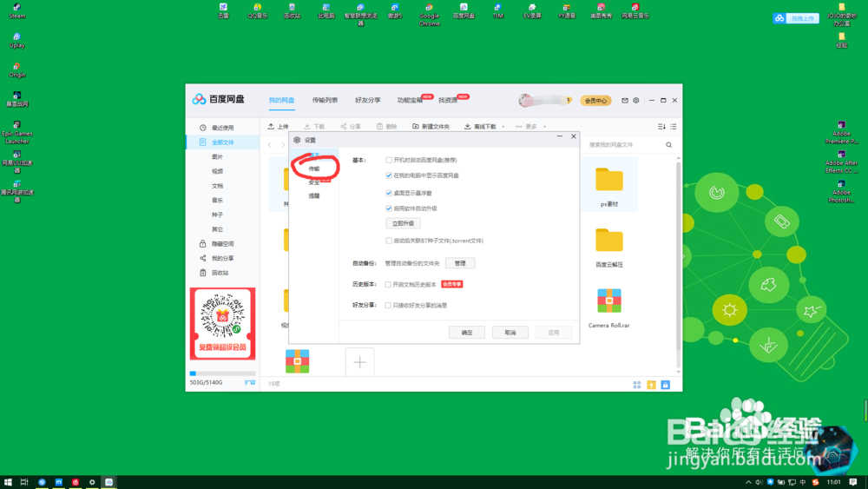The height and width of the screenshot is (489, 868).
Task: Click the 上传 upload toolbar button
Action: pos(279,126)
